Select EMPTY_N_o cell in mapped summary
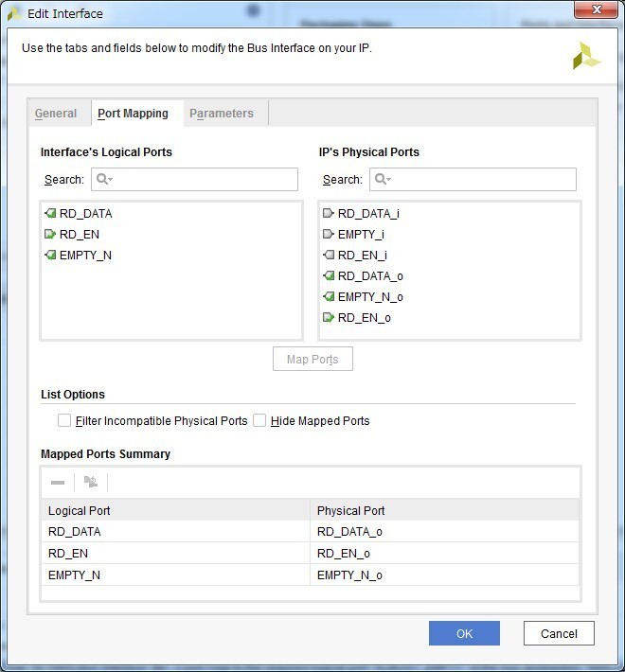Screen dimensions: 625x672 tap(444, 575)
